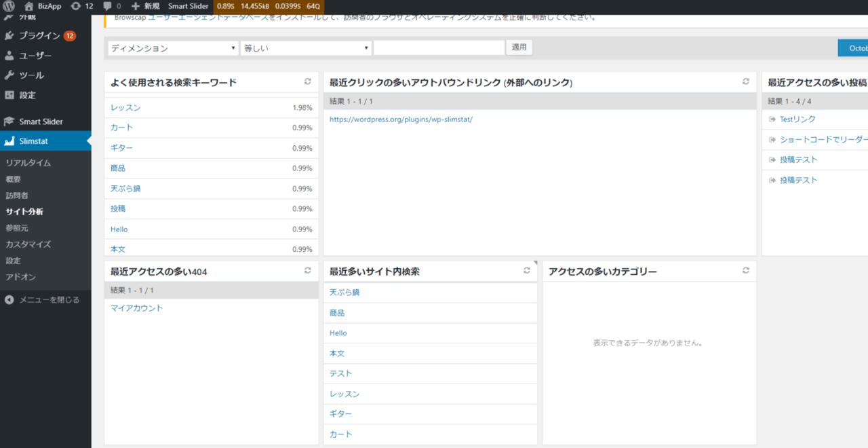Click the WordPress logo in admin bar
The width and height of the screenshot is (868, 448).
coord(9,6)
